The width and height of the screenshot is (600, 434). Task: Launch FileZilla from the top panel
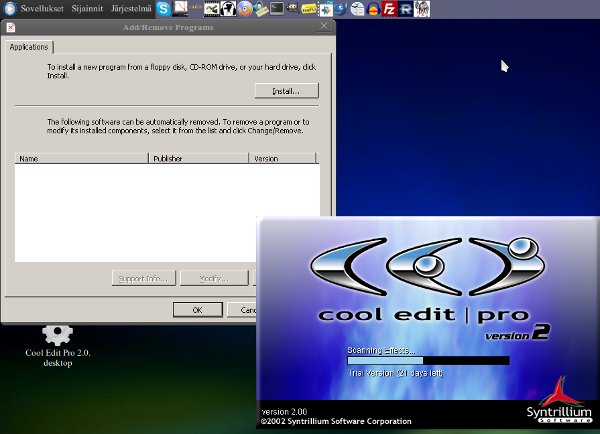[x=389, y=8]
